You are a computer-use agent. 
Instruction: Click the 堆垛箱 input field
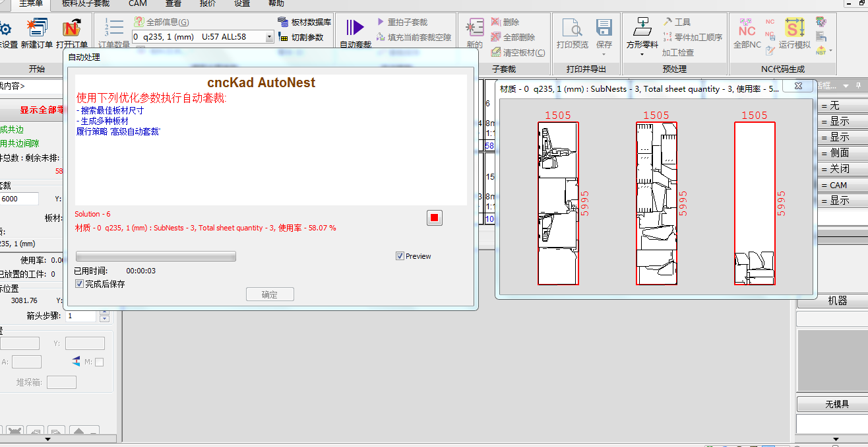coord(61,382)
